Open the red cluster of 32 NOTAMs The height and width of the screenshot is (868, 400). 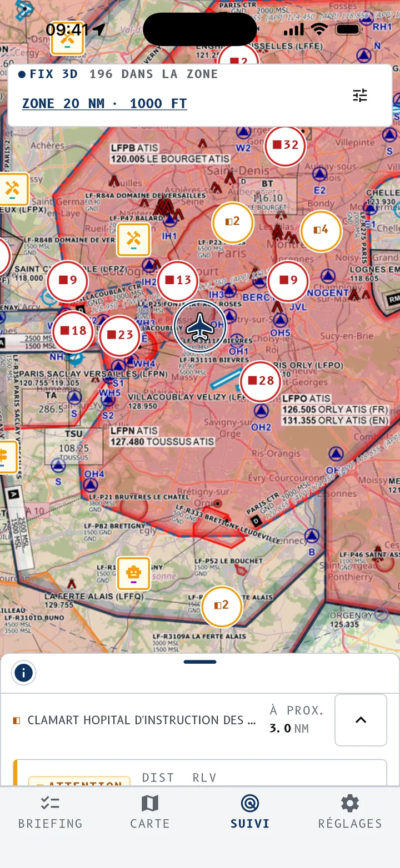click(285, 145)
